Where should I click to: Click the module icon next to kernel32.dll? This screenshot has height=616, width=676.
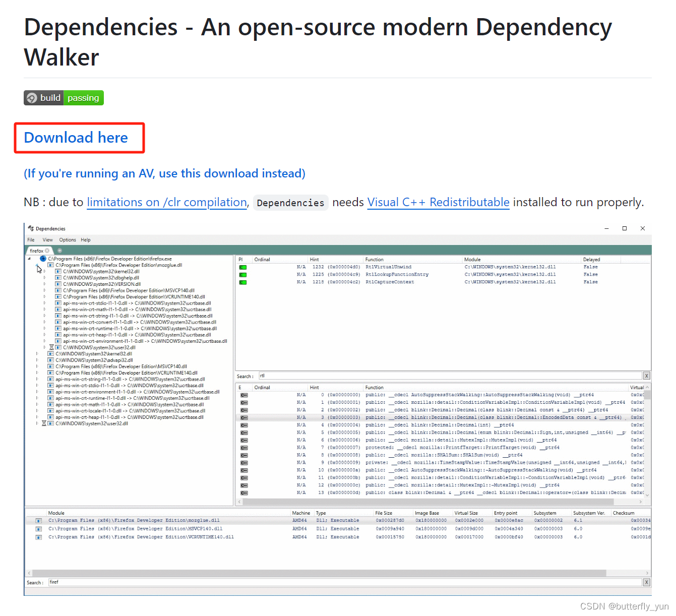coord(58,272)
